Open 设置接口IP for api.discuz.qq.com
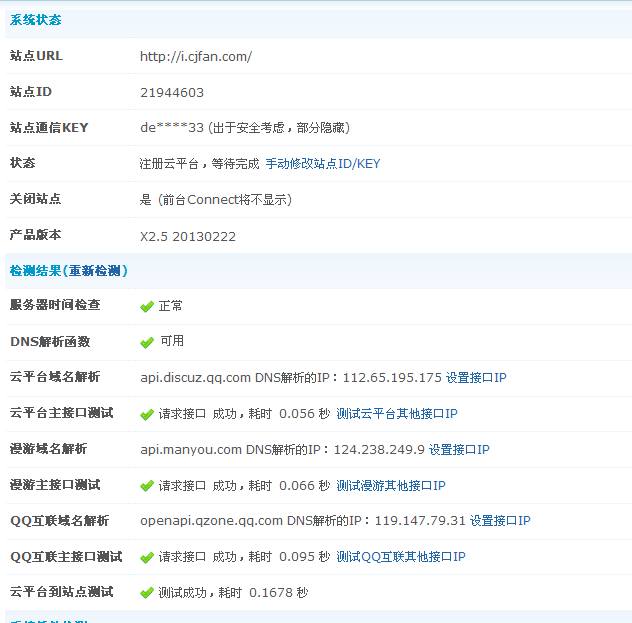The image size is (632, 623). point(476,378)
